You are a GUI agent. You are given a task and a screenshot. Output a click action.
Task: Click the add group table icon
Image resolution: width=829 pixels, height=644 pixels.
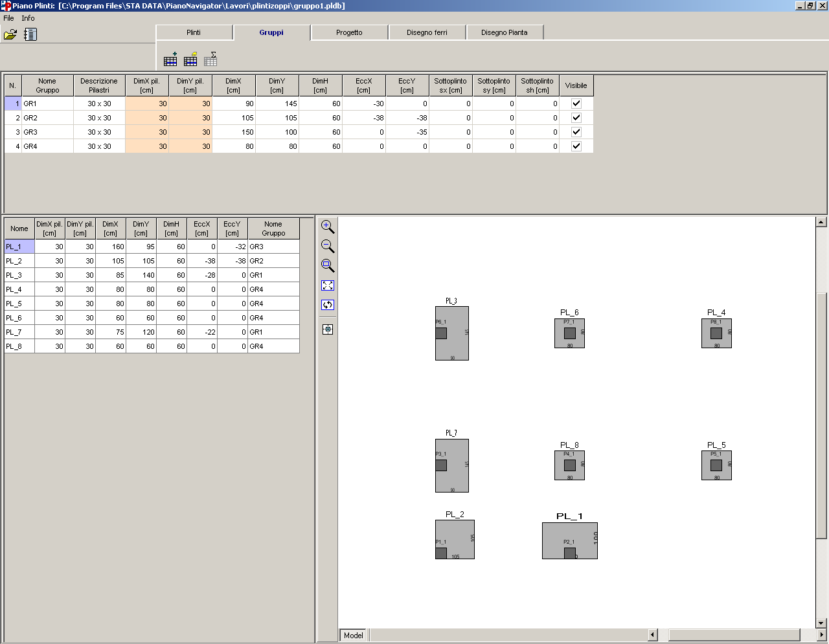(x=170, y=60)
